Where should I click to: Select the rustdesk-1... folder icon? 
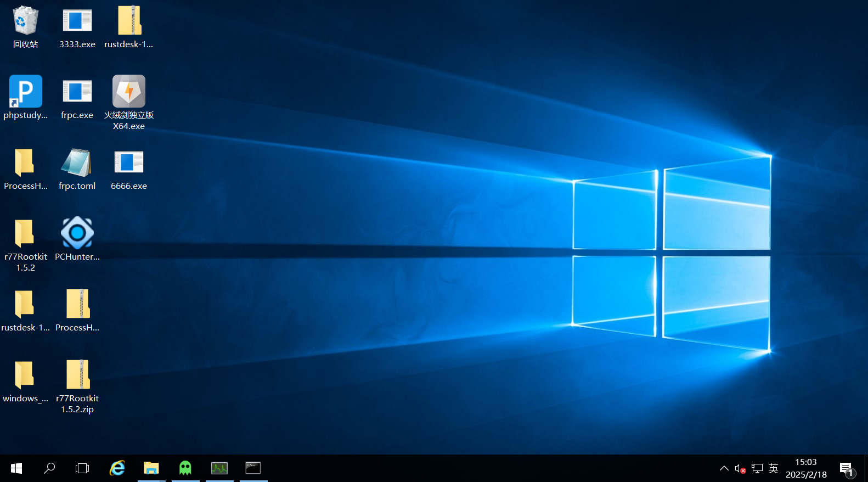(25, 311)
